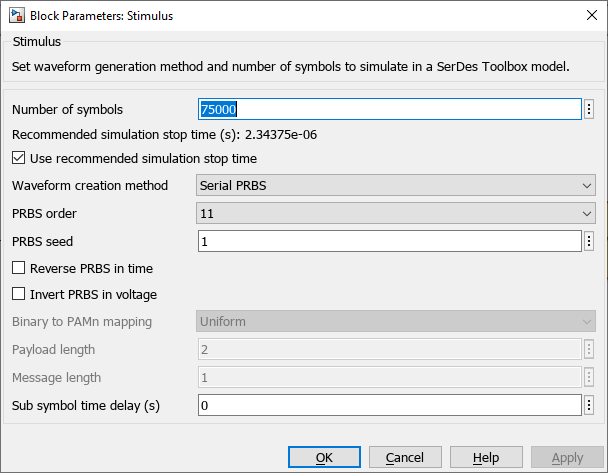This screenshot has height=473, width=608.
Task: Click the three-dot icon next to Payload length
Action: point(589,349)
